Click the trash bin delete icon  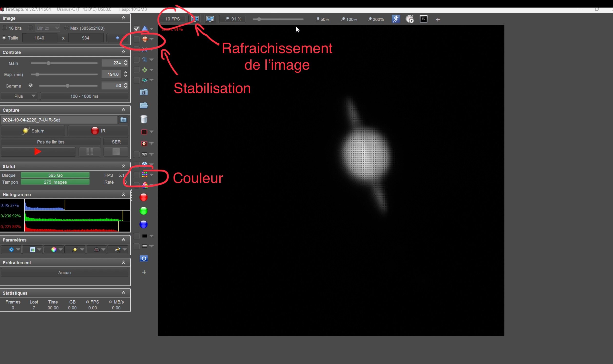coord(144,119)
